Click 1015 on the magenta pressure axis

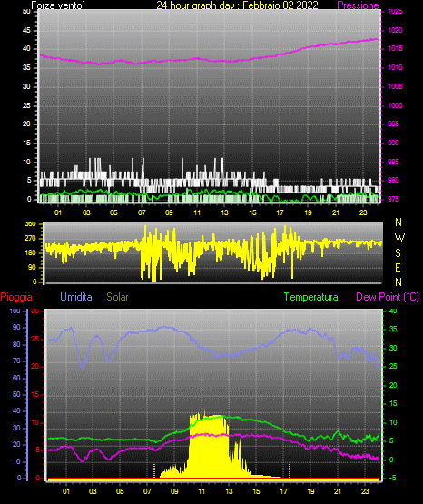395,48
